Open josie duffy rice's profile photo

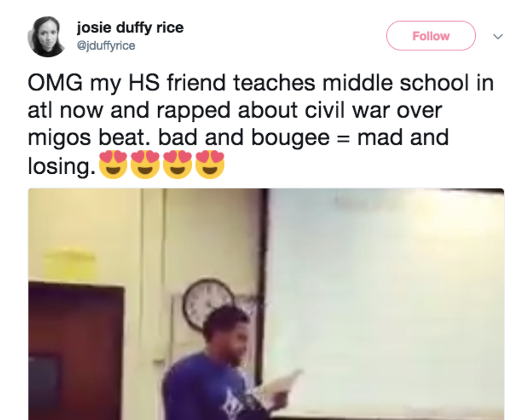click(x=47, y=36)
